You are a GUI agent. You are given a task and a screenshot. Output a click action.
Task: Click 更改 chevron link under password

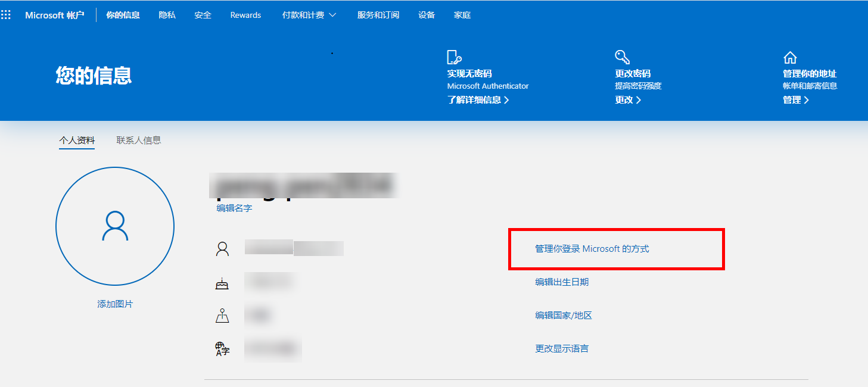pyautogui.click(x=628, y=100)
